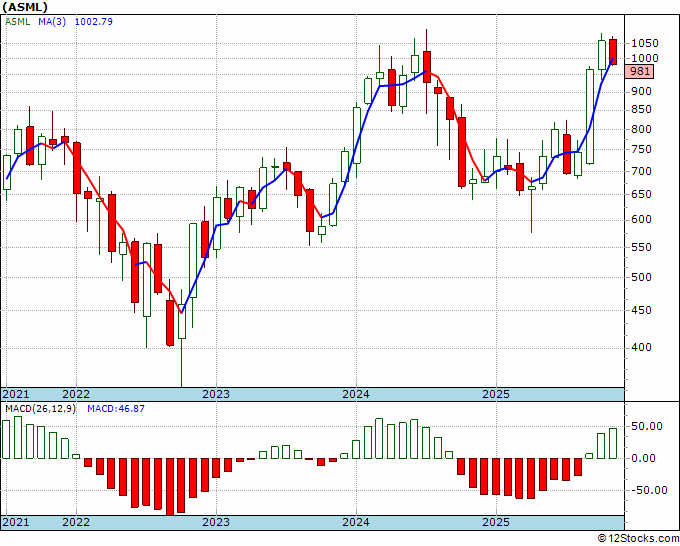Click the 750 price axis label
680x546 pixels.
641,150
